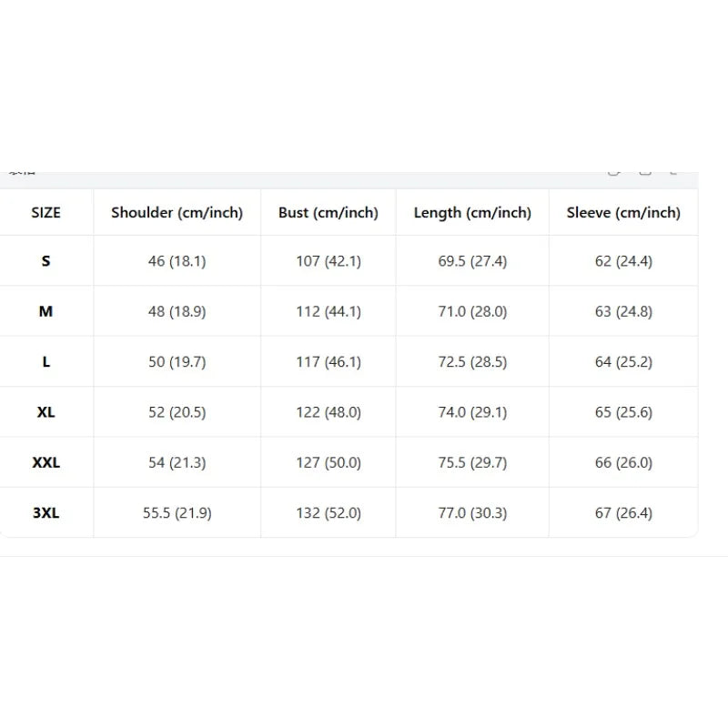
Task: Select shoulder value 55.5 (21.9) cell
Action: click(x=177, y=512)
